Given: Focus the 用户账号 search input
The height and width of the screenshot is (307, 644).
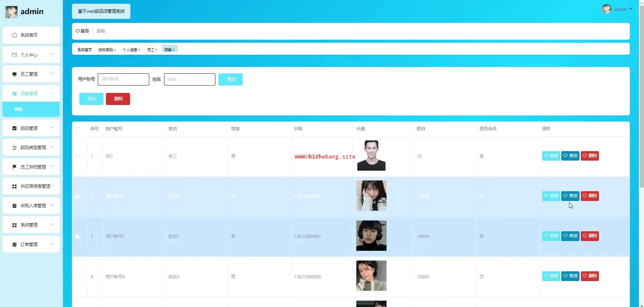Looking at the screenshot, I should [x=123, y=79].
